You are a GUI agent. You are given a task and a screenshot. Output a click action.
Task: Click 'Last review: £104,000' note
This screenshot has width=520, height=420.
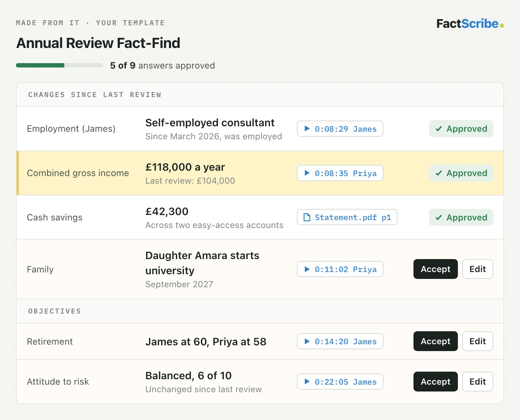click(190, 181)
